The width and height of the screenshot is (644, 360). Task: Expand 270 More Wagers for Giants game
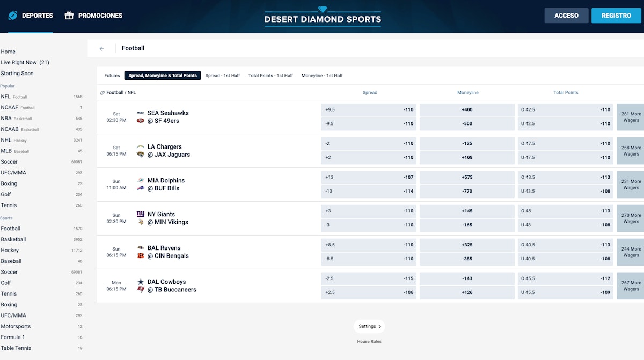point(631,218)
